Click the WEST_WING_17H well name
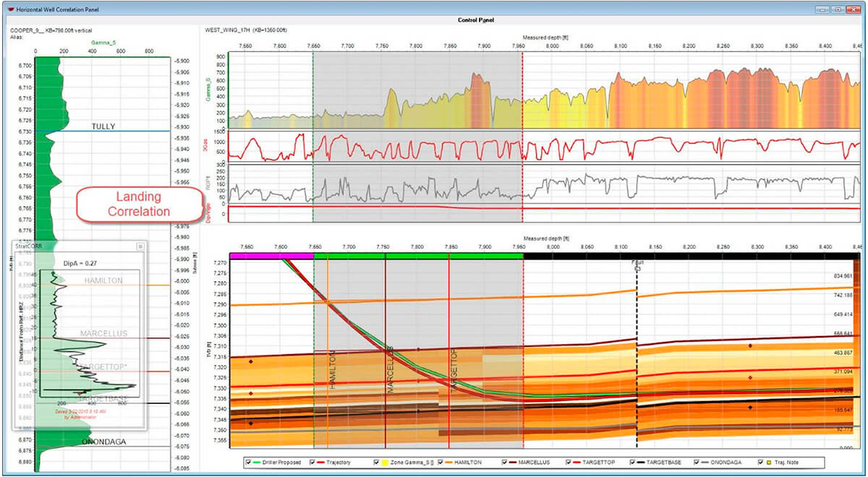868x477 pixels. (226, 31)
